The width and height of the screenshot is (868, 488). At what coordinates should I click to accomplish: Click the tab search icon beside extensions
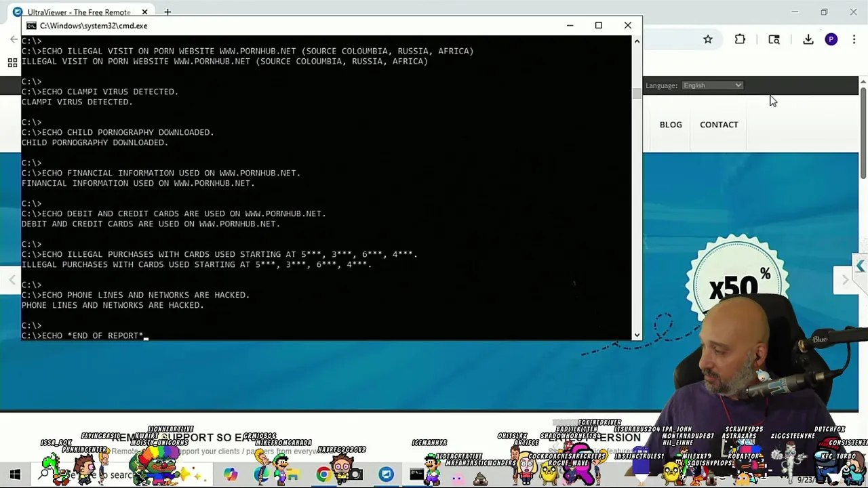click(x=774, y=39)
